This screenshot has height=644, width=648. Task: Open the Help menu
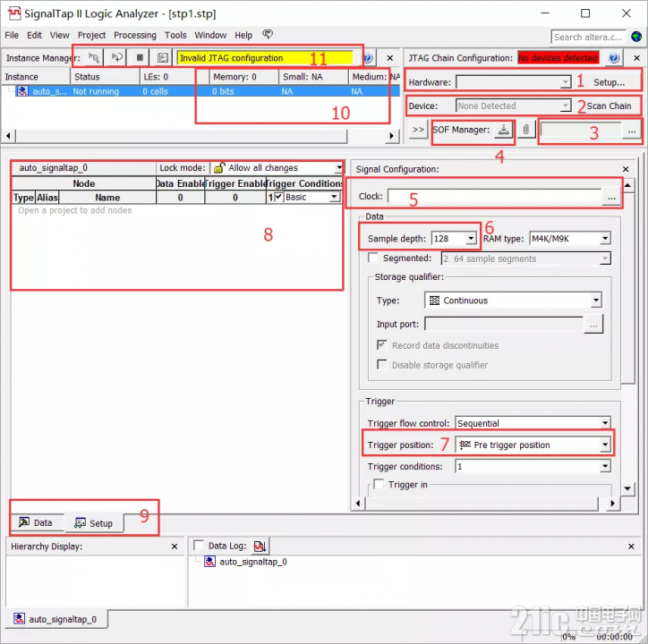[243, 35]
